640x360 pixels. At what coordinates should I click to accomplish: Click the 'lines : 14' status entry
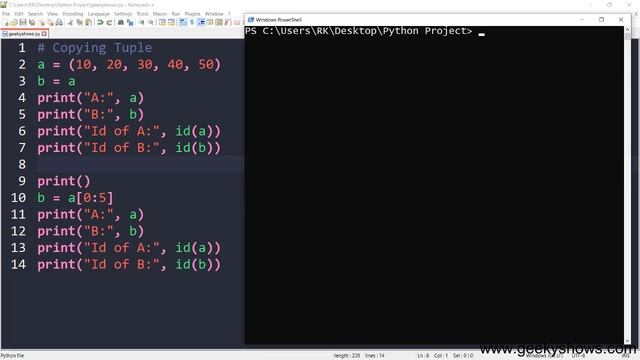pos(375,356)
